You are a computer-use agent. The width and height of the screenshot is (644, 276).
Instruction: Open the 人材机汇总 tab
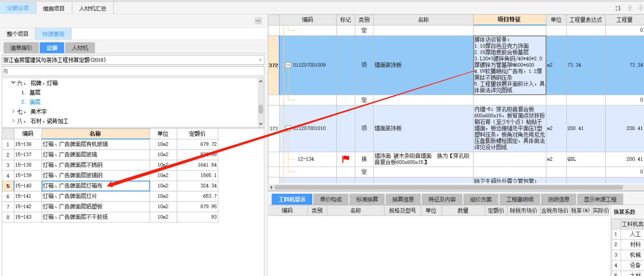(x=93, y=8)
